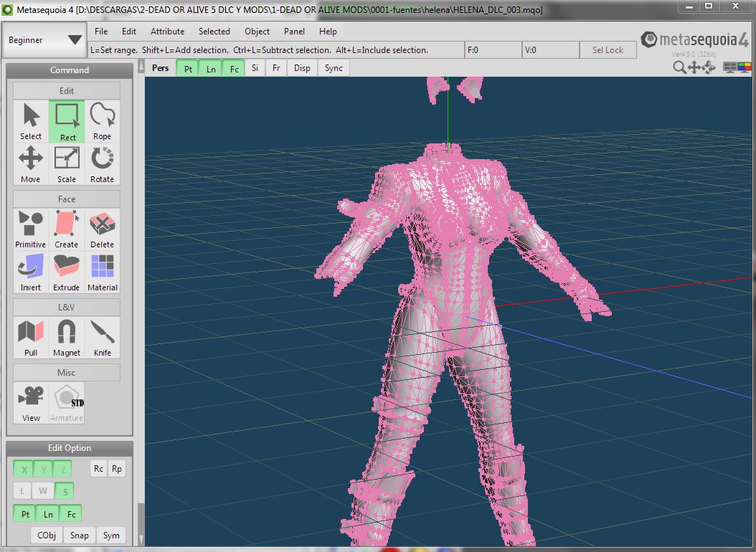This screenshot has width=756, height=552.
Task: Toggle Pt display in viewport bar
Action: (x=188, y=68)
